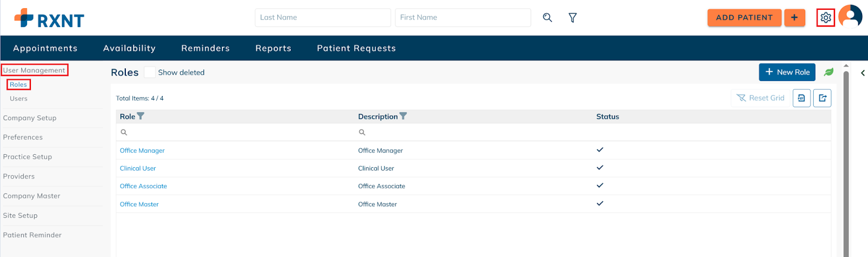This screenshot has height=257, width=868.
Task: Filter the Description column funnel icon
Action: 403,116
